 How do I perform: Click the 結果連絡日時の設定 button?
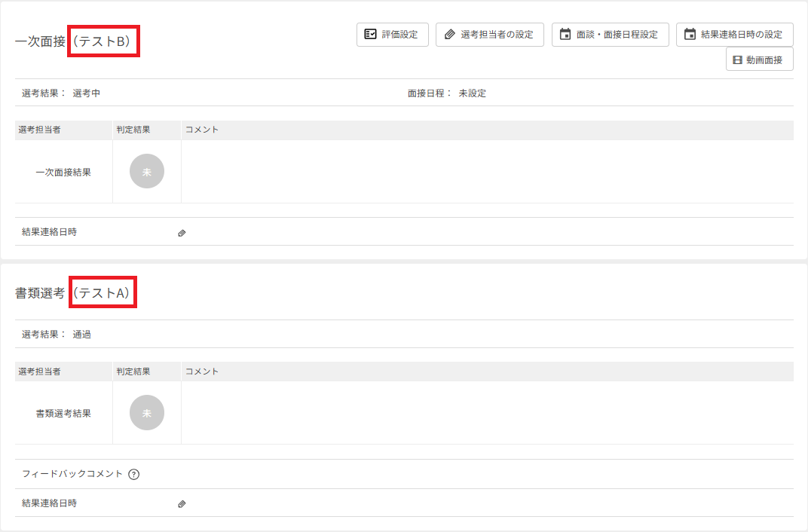[734, 35]
